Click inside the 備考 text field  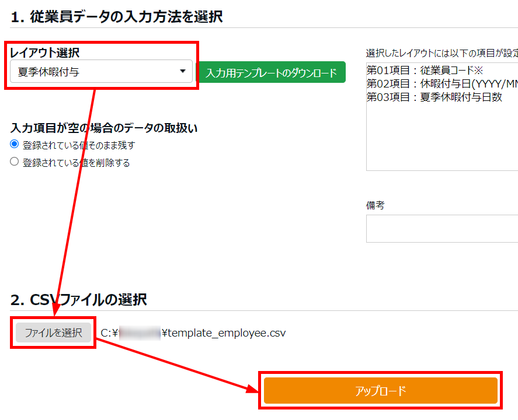tap(441, 229)
